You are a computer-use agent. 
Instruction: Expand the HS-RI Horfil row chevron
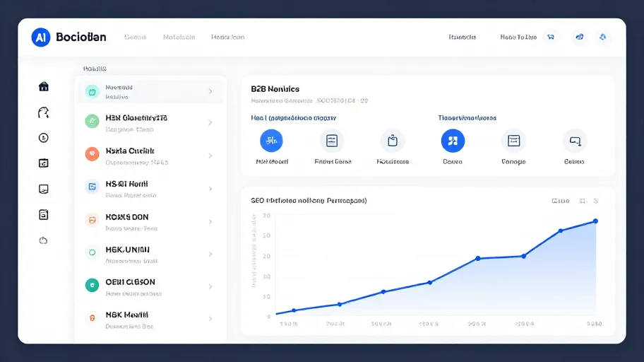(x=210, y=188)
